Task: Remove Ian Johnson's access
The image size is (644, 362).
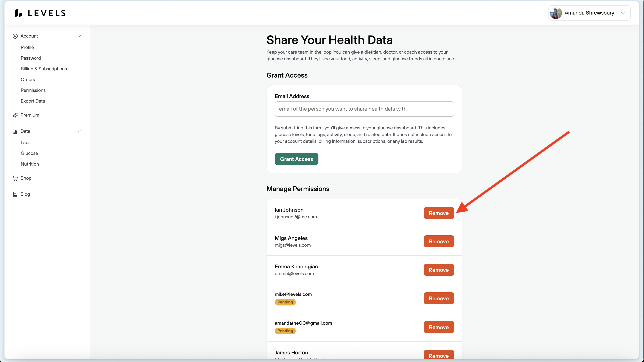Action: [x=439, y=213]
